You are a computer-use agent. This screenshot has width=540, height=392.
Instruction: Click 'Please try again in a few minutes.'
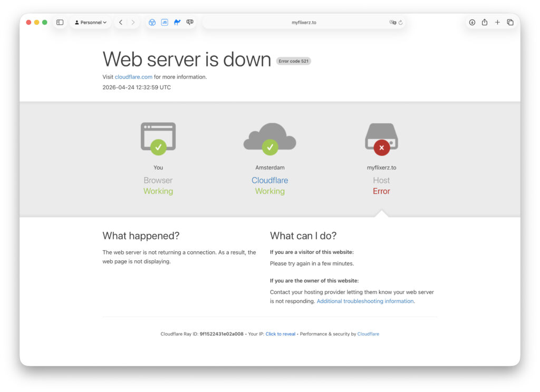tap(312, 263)
